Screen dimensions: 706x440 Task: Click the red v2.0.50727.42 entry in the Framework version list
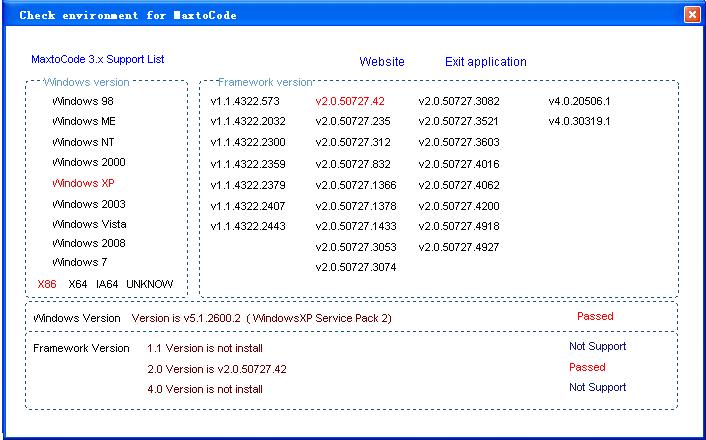coord(350,101)
